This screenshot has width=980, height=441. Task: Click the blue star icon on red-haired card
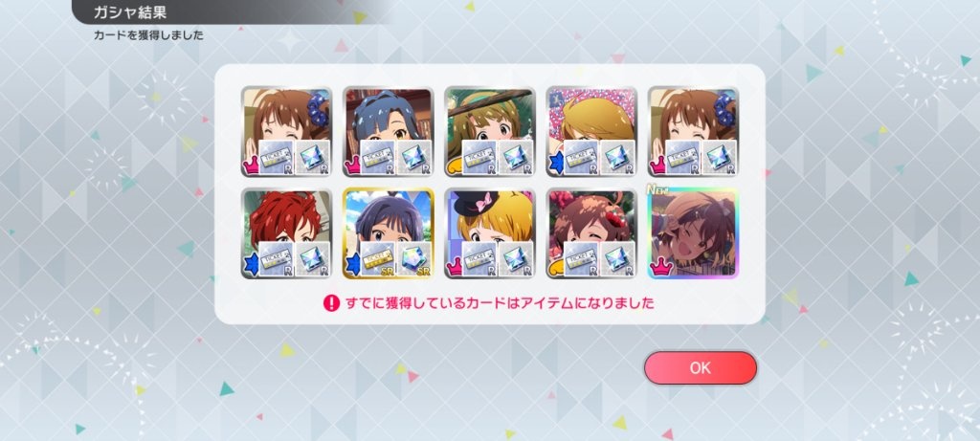click(x=250, y=267)
